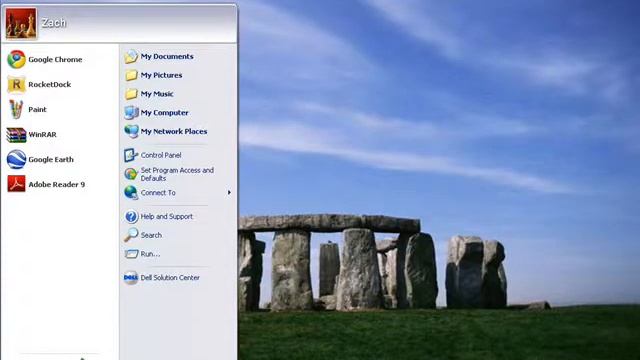This screenshot has width=640, height=360.
Task: Click the Dell Solution Center logo icon
Action: click(x=131, y=278)
